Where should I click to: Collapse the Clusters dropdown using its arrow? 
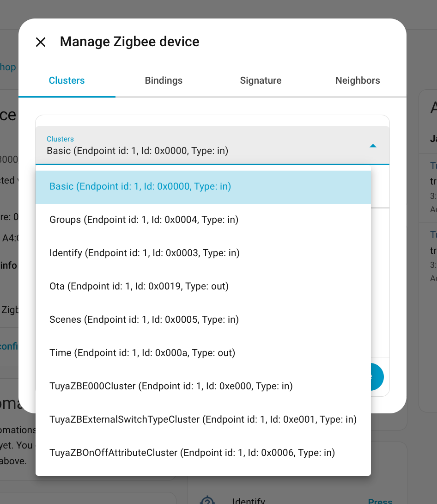(x=373, y=146)
